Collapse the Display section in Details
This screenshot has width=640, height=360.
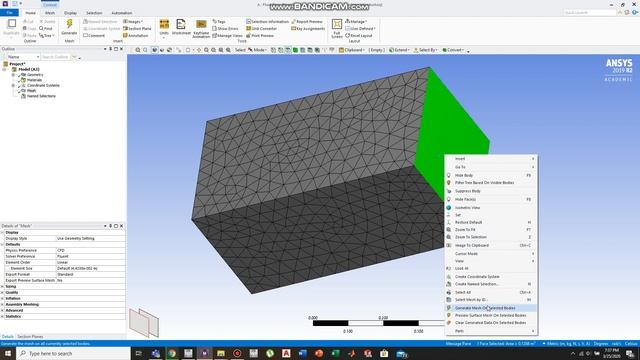click(x=2, y=232)
